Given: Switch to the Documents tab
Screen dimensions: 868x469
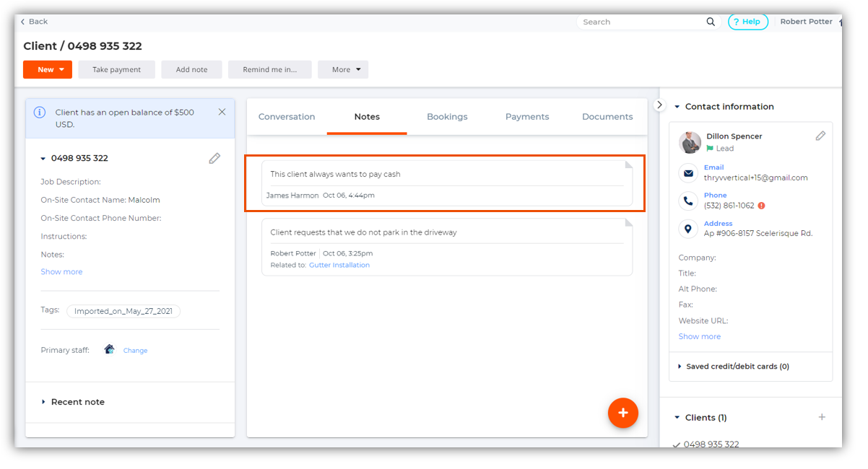Looking at the screenshot, I should tap(607, 116).
